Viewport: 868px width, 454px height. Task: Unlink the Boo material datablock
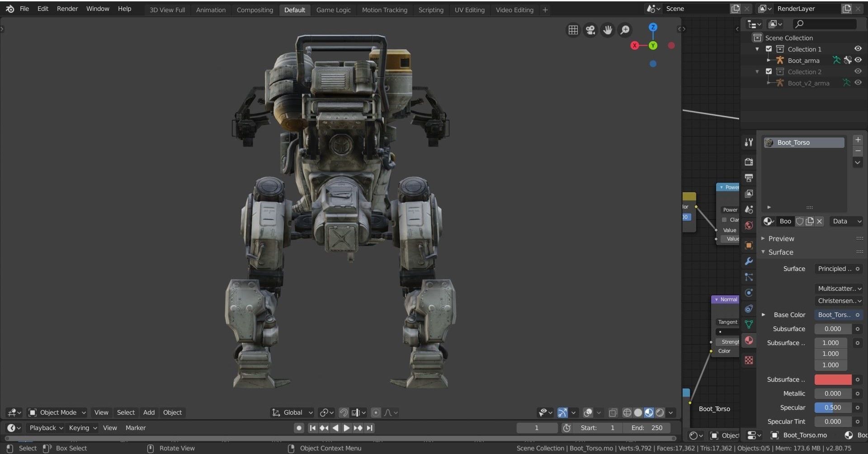click(x=820, y=221)
